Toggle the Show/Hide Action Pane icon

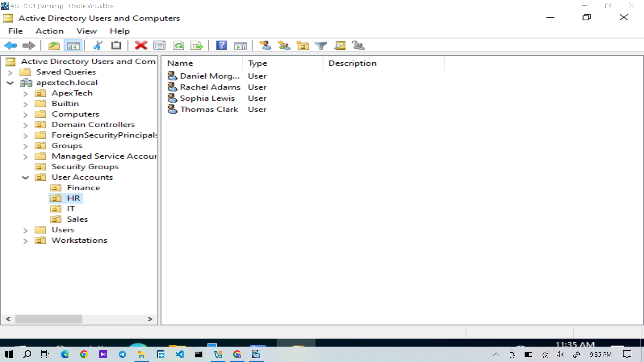240,45
